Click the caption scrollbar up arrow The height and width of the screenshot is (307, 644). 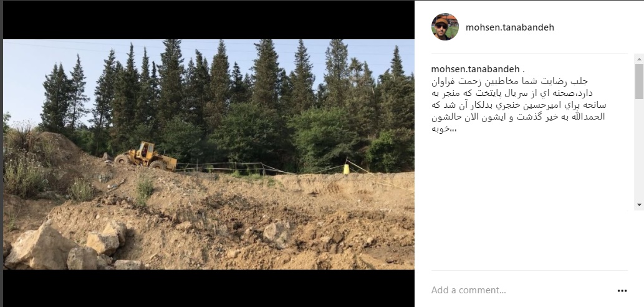coord(639,59)
